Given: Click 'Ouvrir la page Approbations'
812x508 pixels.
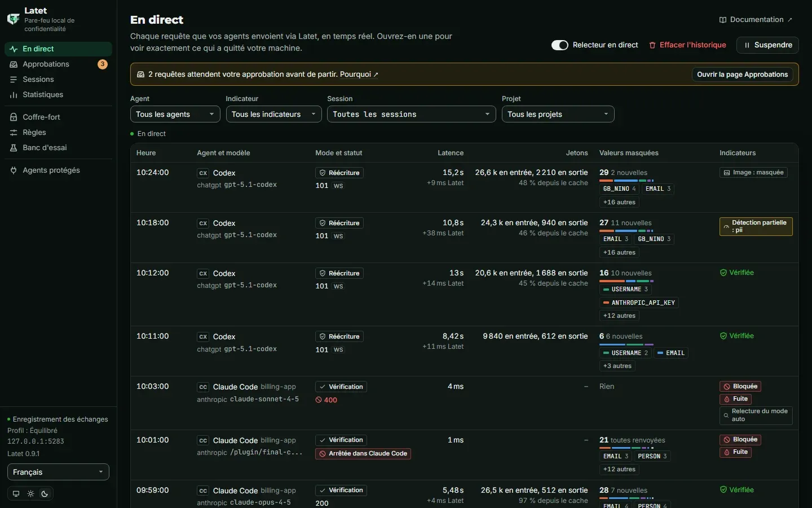Looking at the screenshot, I should [x=742, y=75].
